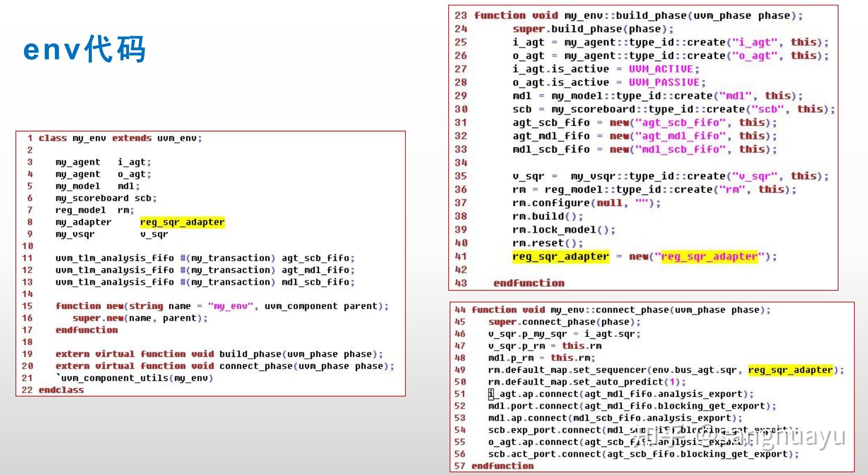Select the uvm_component_utils macro on line 21
This screenshot has height=475, width=868.
pyautogui.click(x=136, y=378)
